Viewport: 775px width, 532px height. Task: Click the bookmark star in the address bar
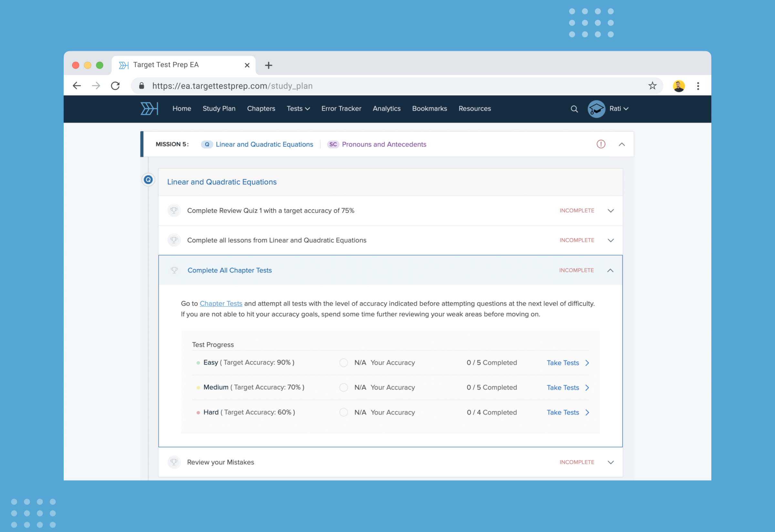point(652,86)
